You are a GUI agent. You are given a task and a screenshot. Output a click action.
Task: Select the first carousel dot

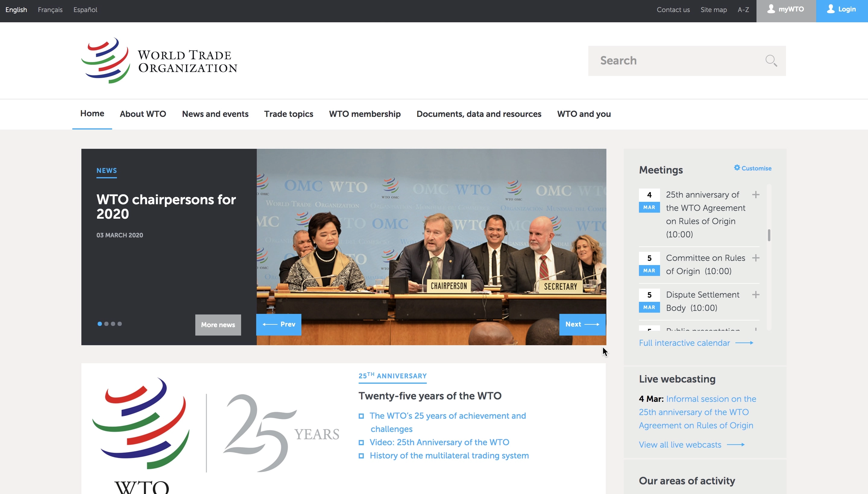pos(99,324)
